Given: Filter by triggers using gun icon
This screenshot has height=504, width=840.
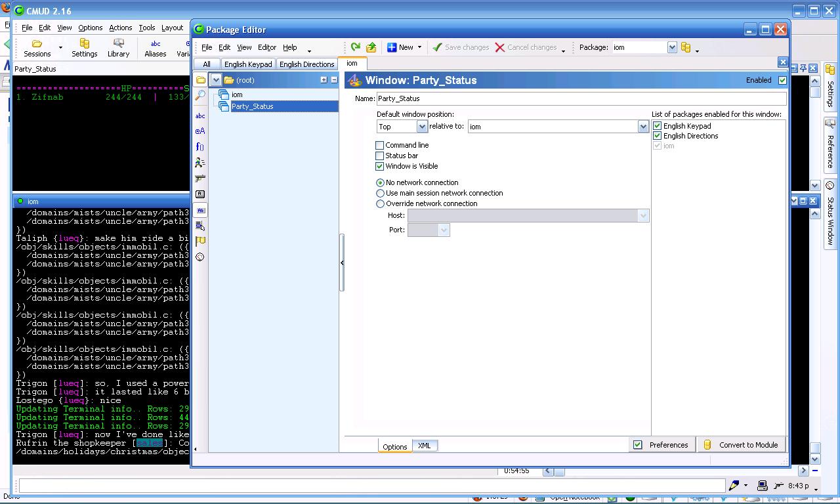Looking at the screenshot, I should click(200, 178).
